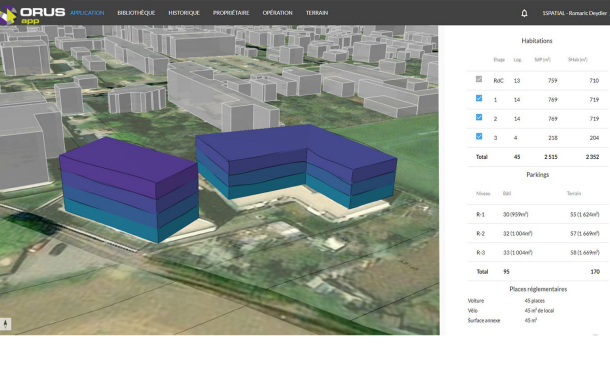Click the value 710 in RdC row
This screenshot has width=610, height=380.
594,81
